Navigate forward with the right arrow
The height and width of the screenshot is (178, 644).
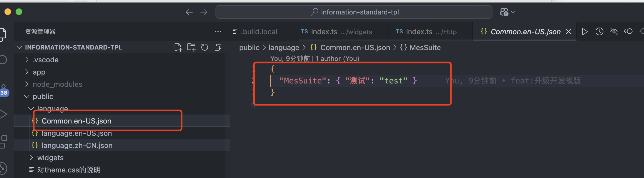[x=204, y=12]
